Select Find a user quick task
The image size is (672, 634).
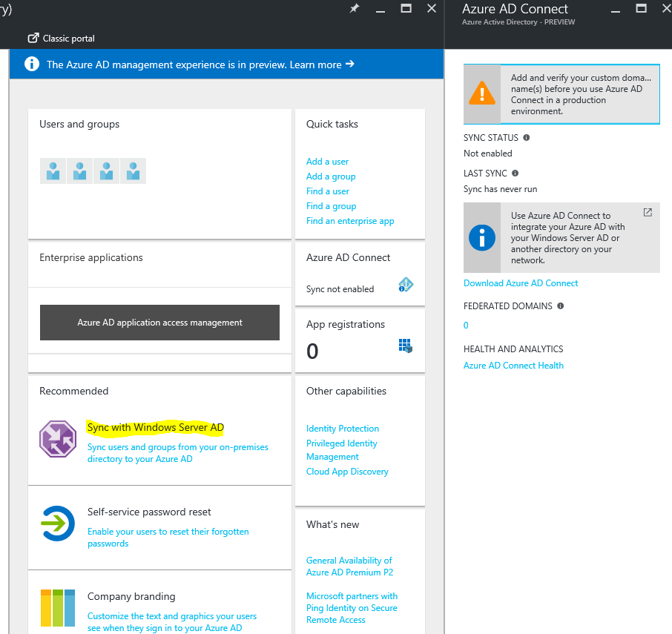(x=328, y=191)
